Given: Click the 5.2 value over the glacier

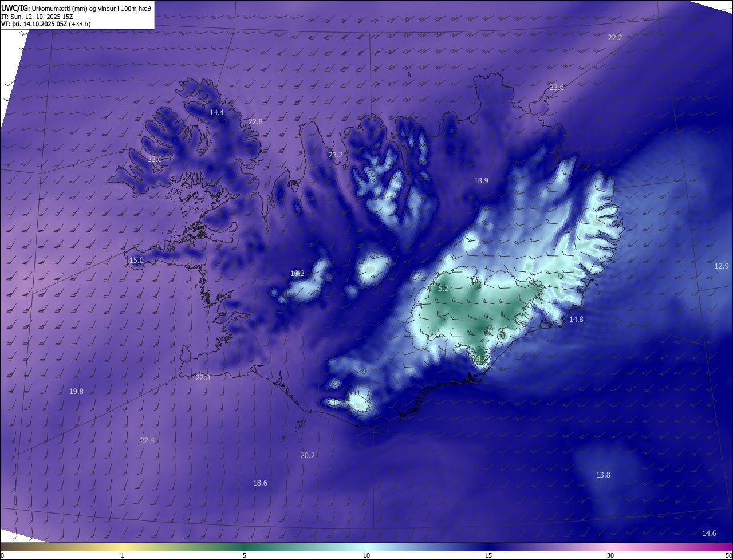Looking at the screenshot, I should pyautogui.click(x=443, y=289).
